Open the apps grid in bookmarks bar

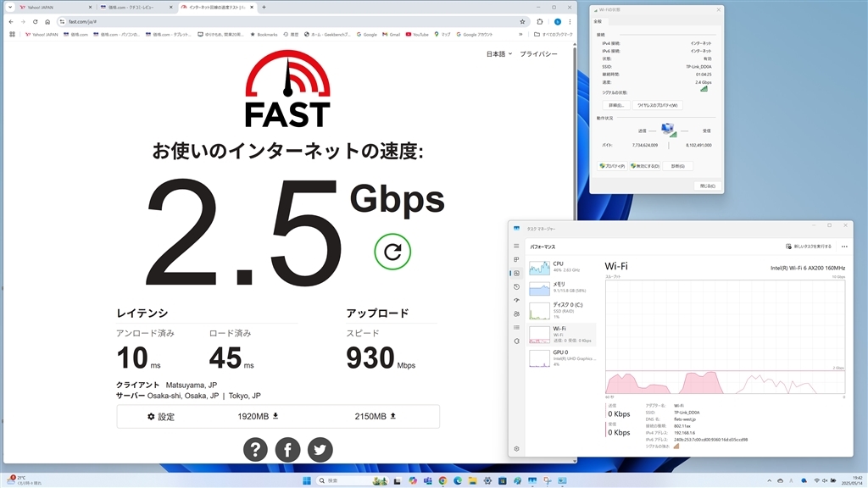(12, 34)
